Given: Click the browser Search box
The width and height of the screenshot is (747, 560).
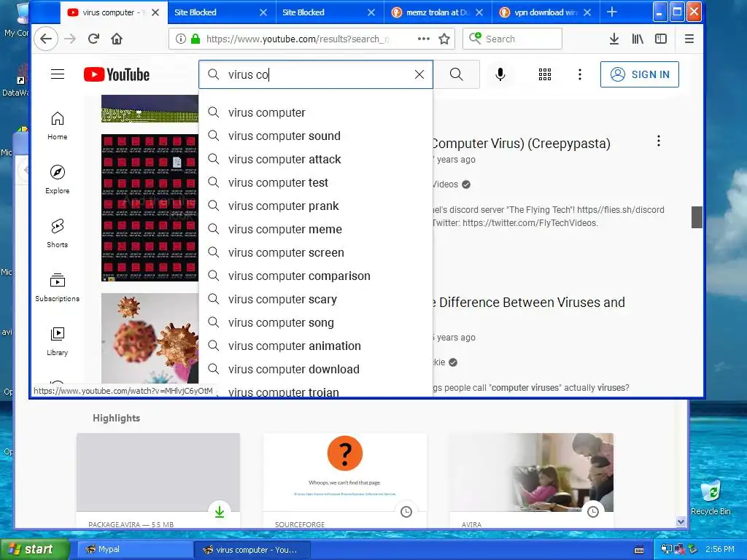Looking at the screenshot, I should (512, 39).
